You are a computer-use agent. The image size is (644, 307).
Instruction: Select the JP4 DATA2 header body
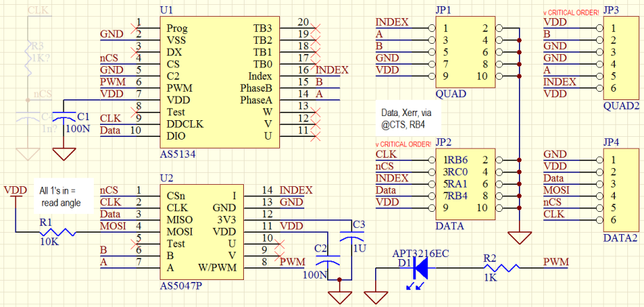[621, 190]
